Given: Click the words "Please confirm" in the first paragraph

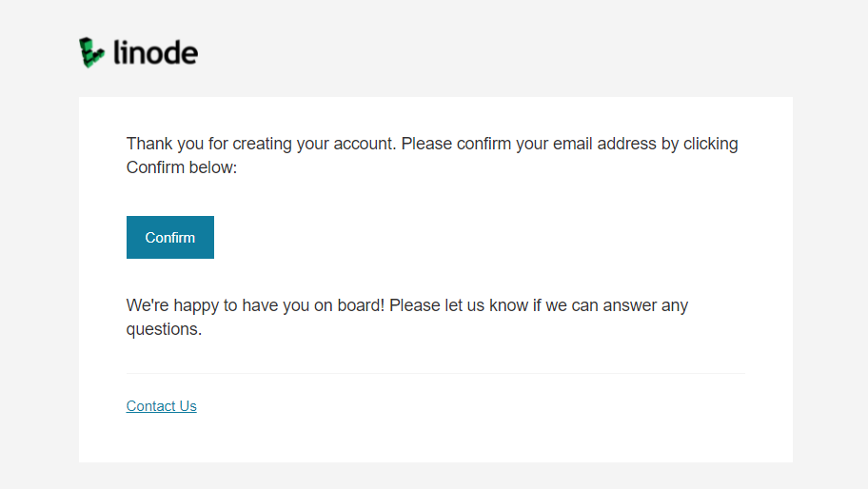Looking at the screenshot, I should click(x=456, y=144).
